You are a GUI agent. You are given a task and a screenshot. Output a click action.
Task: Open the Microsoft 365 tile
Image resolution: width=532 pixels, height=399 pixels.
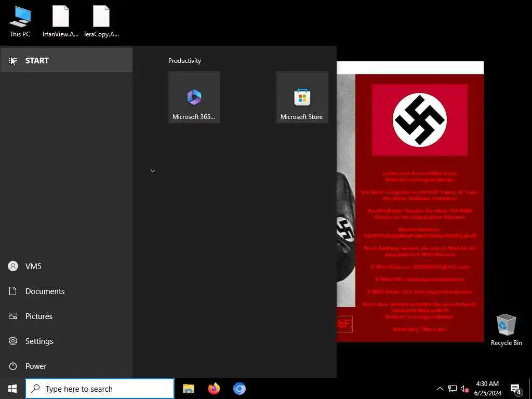point(194,97)
